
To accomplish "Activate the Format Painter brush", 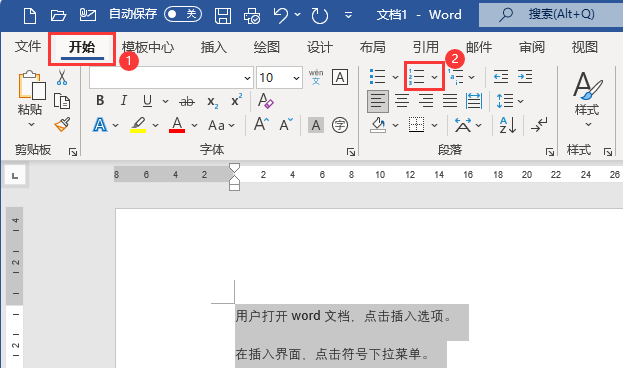I will click(62, 125).
